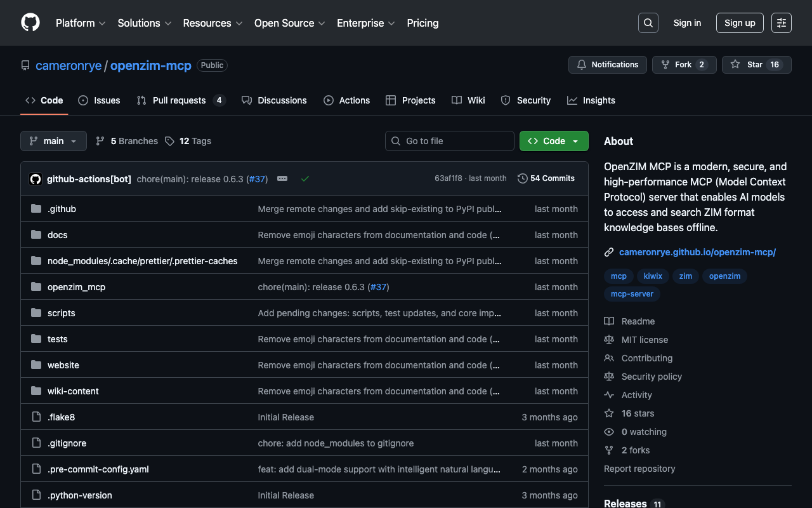812x508 pixels.
Task: Open commit history clock icon
Action: pyautogui.click(x=523, y=178)
